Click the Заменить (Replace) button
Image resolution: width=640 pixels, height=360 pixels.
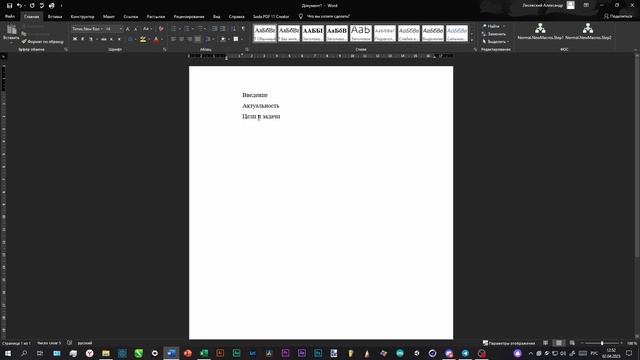click(x=494, y=34)
